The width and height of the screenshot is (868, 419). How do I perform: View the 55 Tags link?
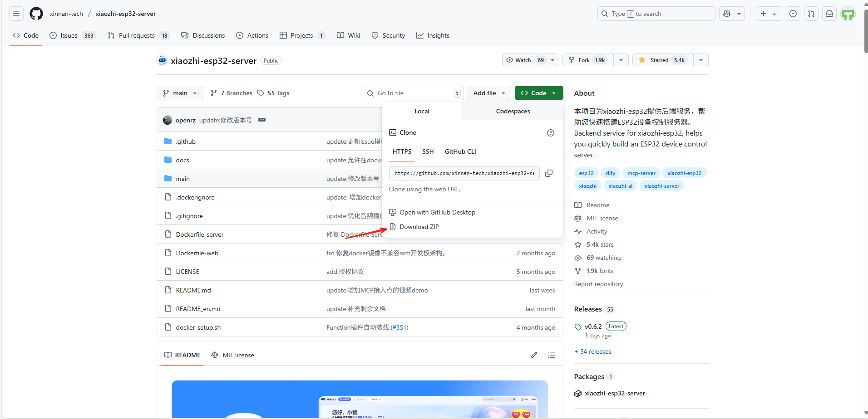(273, 93)
